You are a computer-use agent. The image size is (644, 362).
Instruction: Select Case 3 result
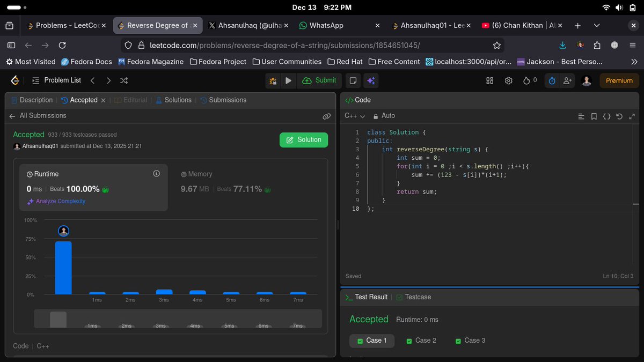click(x=470, y=341)
